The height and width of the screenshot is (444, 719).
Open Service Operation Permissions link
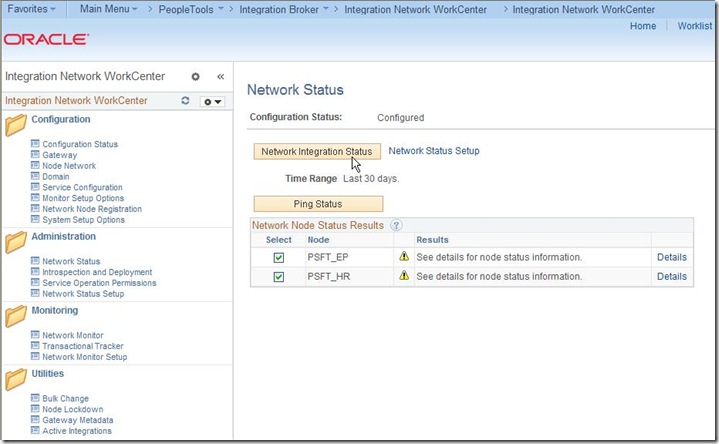tap(100, 283)
